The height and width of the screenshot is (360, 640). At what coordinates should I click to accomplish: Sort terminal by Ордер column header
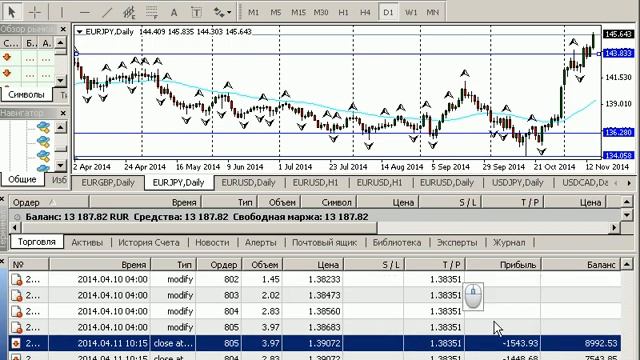(48, 202)
